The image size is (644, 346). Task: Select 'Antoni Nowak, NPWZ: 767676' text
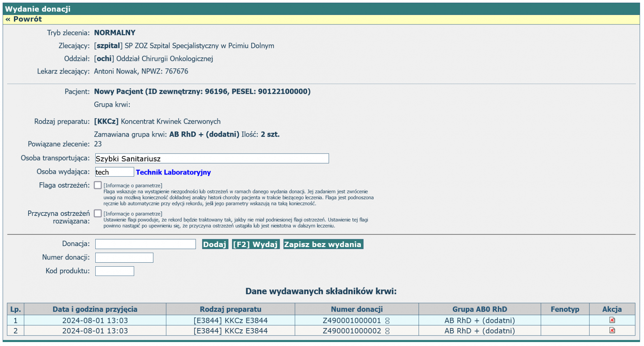[x=141, y=72]
